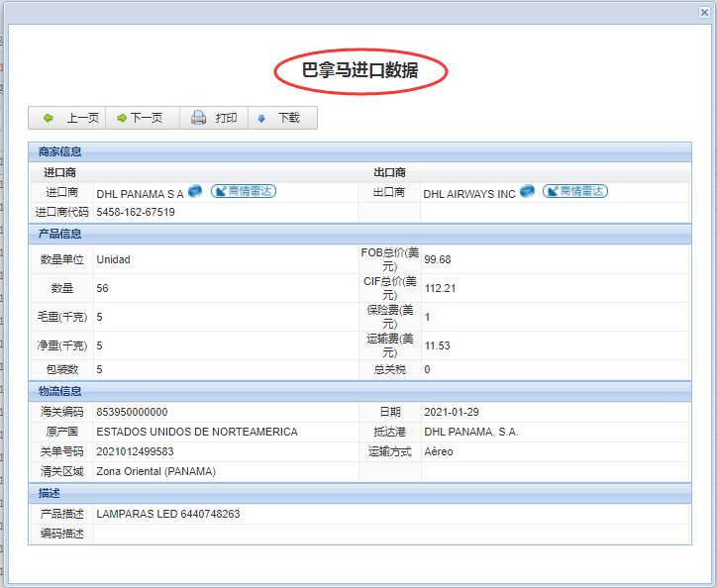Click the 产品信息 section header

pos(59,234)
